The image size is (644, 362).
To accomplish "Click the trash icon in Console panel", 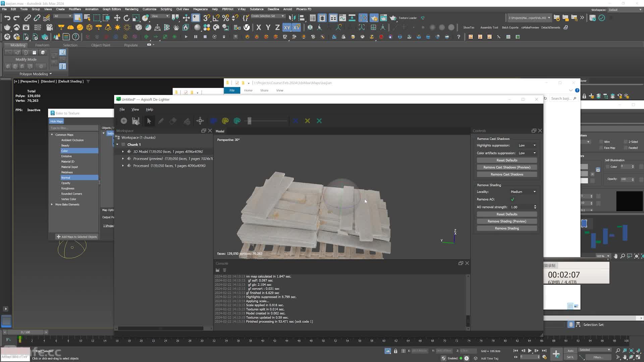I will (224, 270).
